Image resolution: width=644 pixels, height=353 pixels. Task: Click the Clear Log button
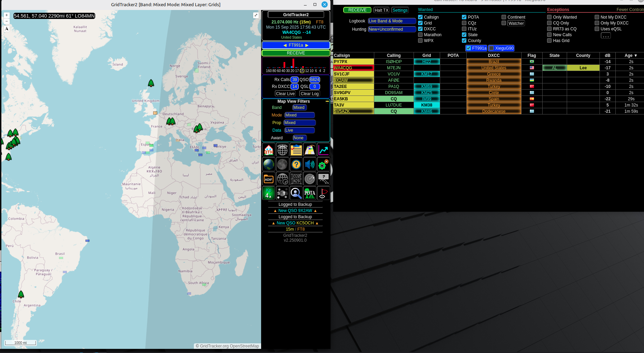(x=309, y=93)
